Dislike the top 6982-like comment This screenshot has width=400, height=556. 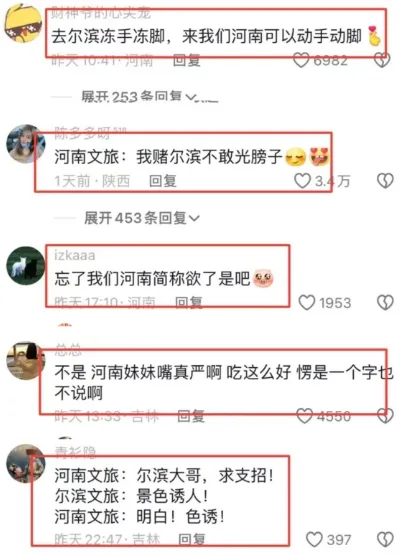coord(383,61)
